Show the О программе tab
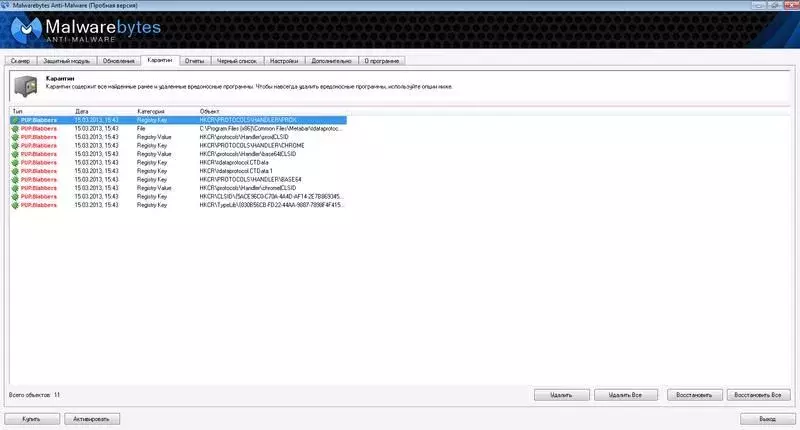The width and height of the screenshot is (800, 430). click(382, 61)
